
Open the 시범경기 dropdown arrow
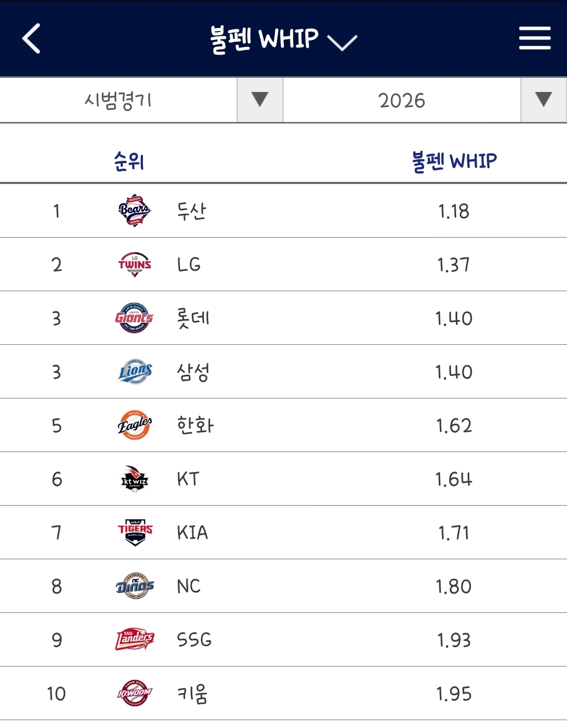(260, 99)
